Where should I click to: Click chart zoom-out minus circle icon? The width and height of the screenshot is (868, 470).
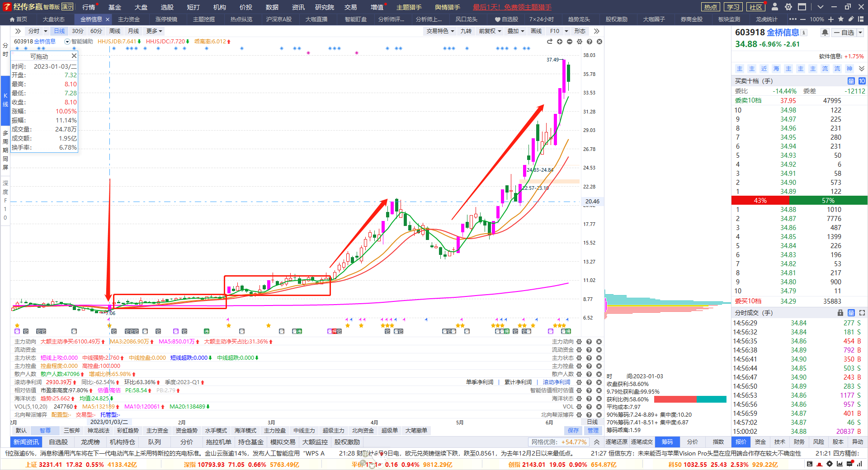coord(570,42)
